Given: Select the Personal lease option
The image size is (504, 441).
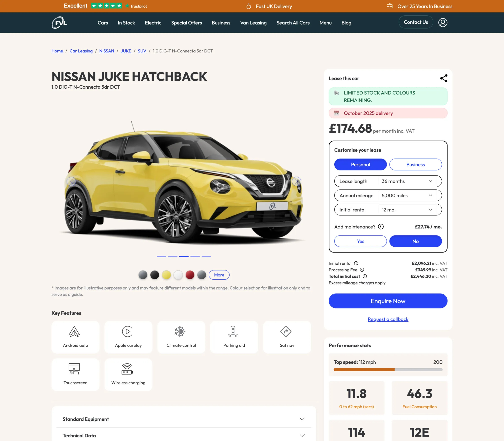Looking at the screenshot, I should (360, 164).
